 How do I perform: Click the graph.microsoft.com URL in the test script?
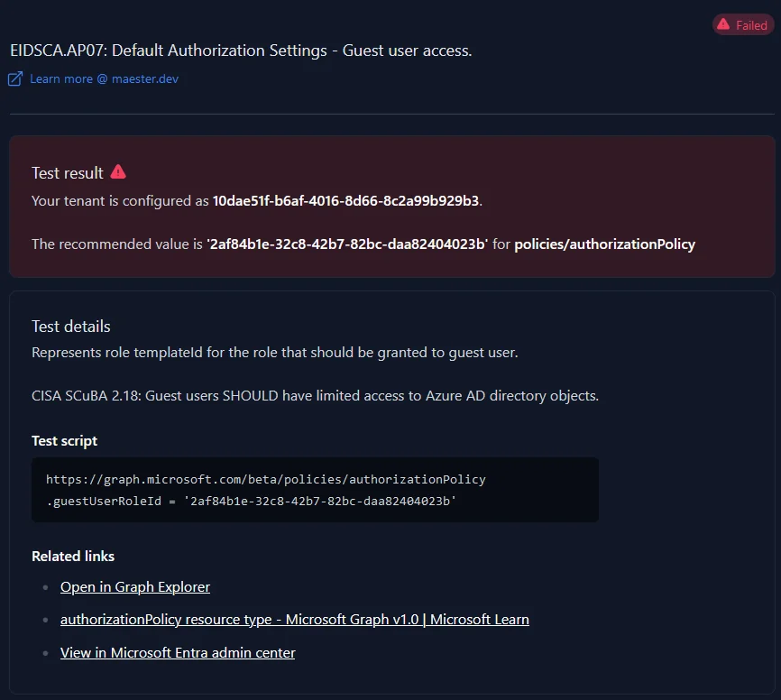pos(264,479)
